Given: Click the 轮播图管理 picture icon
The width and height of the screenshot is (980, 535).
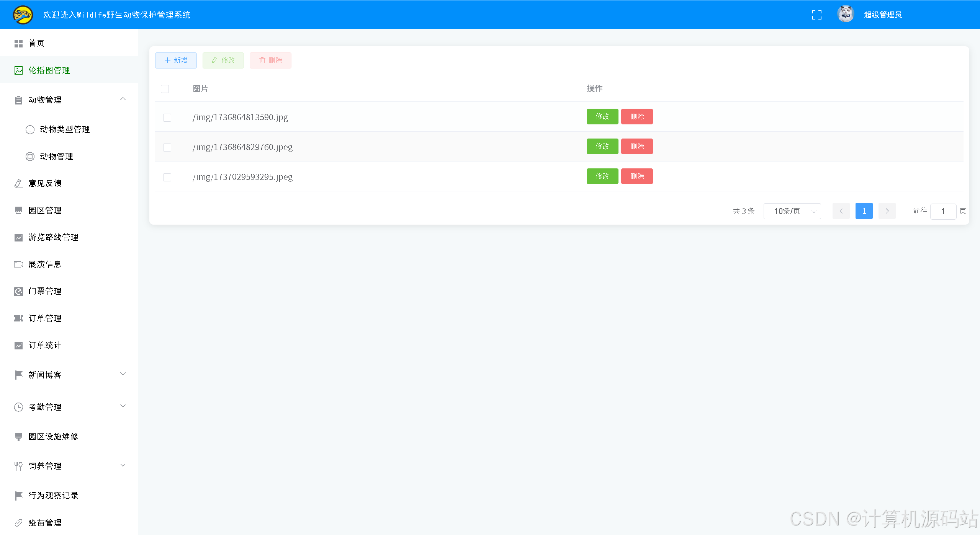Looking at the screenshot, I should [18, 70].
